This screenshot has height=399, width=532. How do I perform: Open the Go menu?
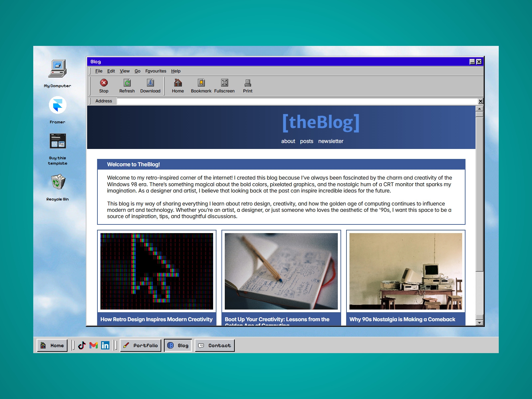click(137, 71)
